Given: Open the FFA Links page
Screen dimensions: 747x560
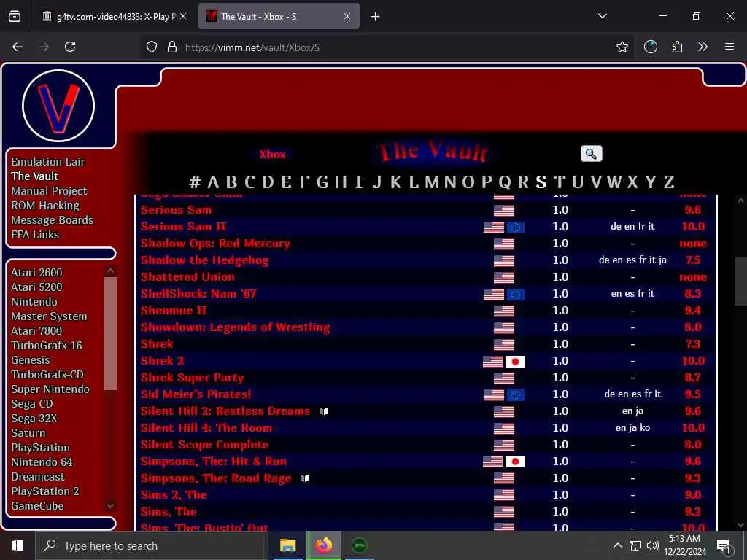Looking at the screenshot, I should (x=35, y=235).
